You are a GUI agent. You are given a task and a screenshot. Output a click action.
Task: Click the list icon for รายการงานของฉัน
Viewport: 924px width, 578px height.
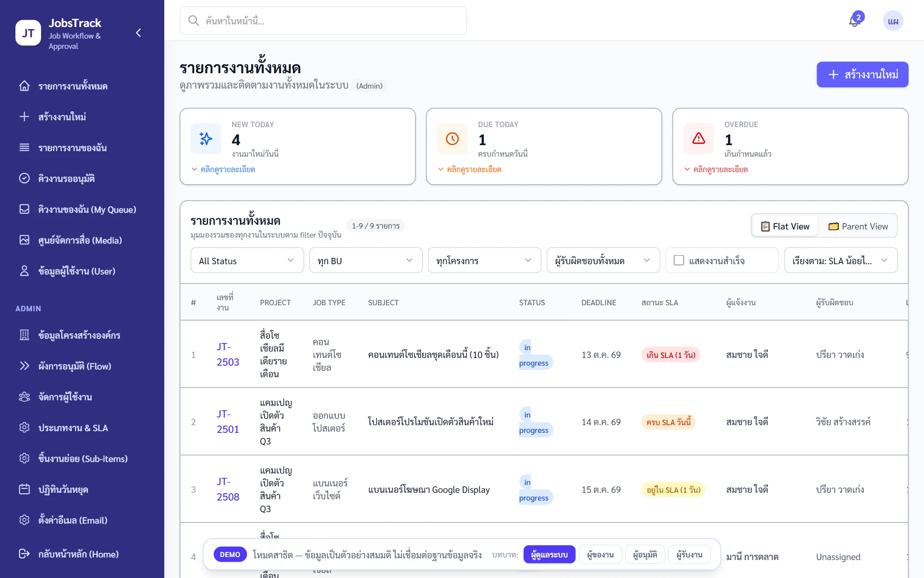pyautogui.click(x=24, y=148)
